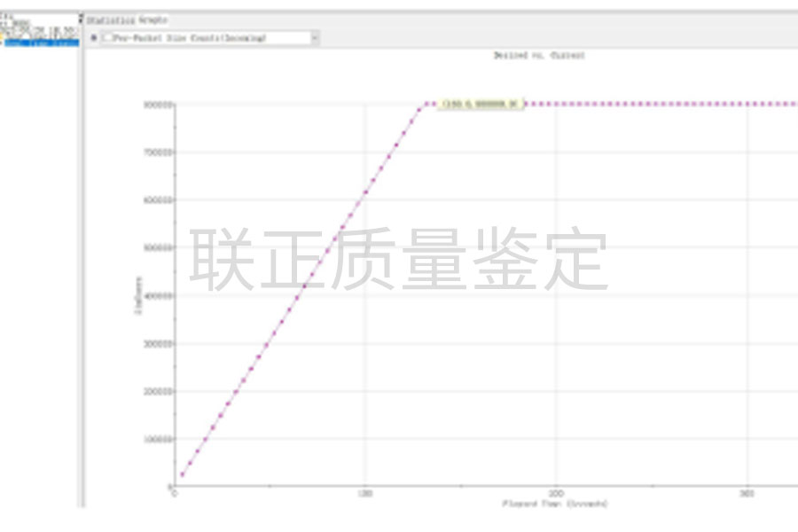798x532 pixels.
Task: Click the small icon left of dropdown
Action: [x=94, y=37]
